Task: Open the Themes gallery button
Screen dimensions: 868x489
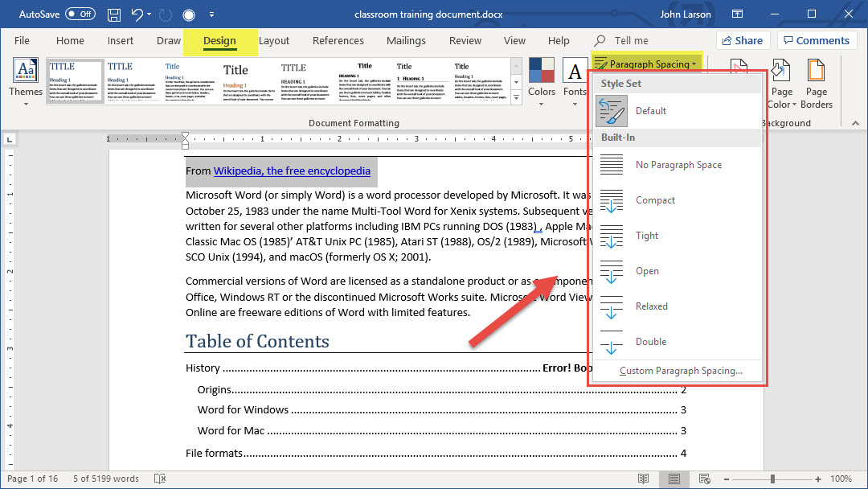Action: tap(26, 80)
